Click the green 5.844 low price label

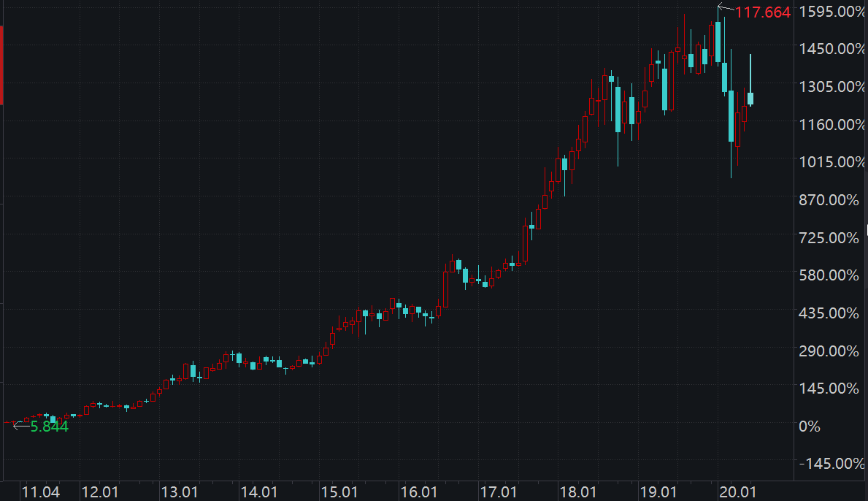tap(49, 427)
